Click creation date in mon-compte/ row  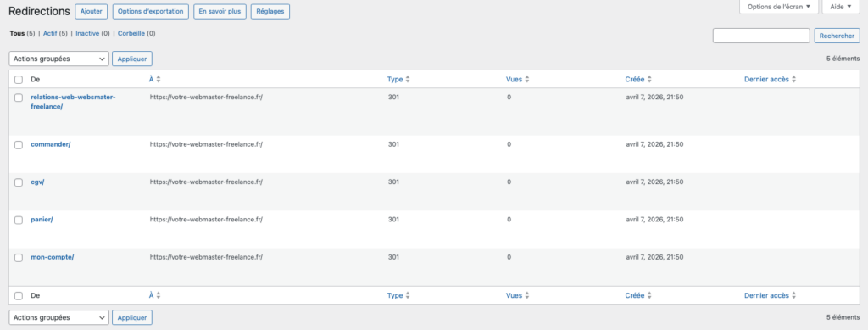[654, 257]
